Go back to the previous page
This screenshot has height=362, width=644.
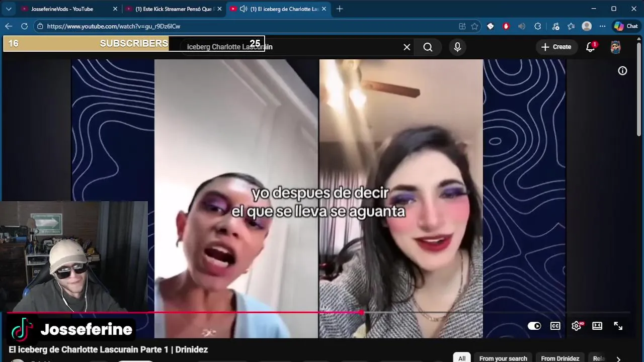9,26
